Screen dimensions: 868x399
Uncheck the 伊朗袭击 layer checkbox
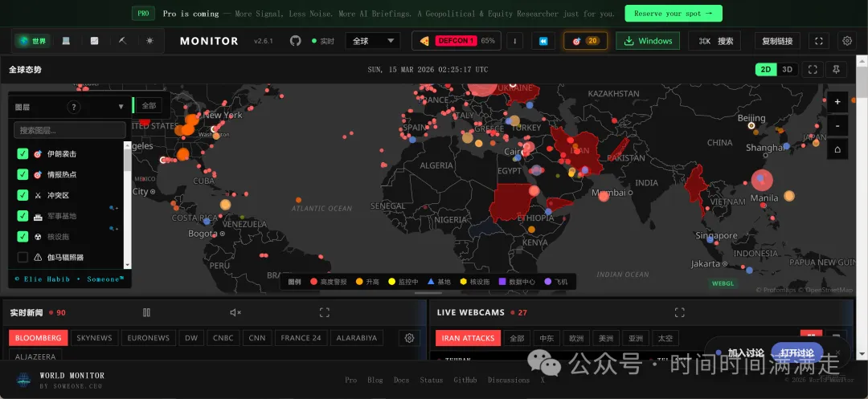(x=23, y=153)
